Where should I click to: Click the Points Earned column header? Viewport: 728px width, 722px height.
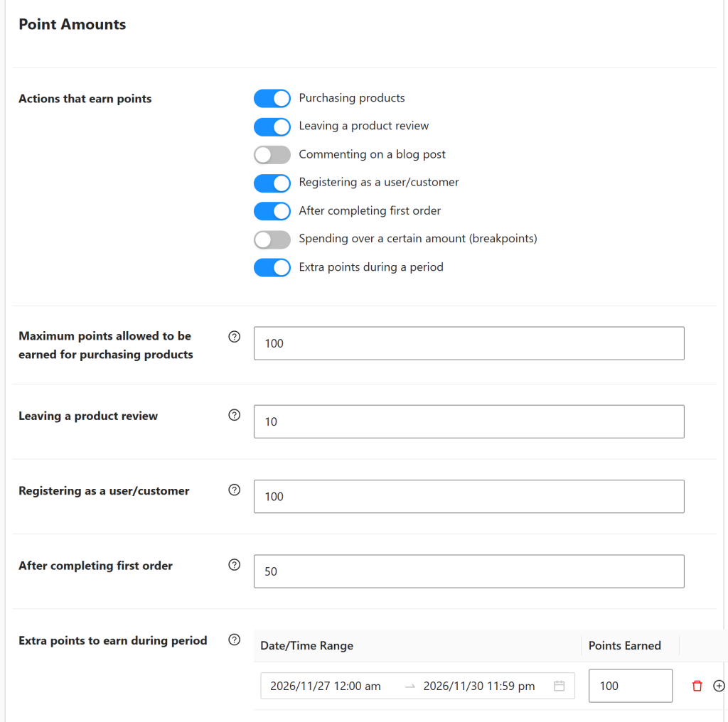click(624, 646)
